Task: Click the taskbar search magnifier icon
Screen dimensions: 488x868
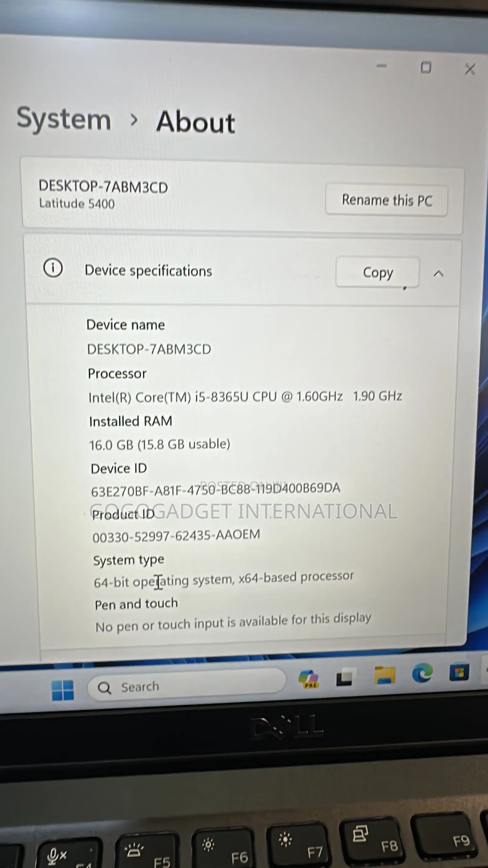Action: pos(104,688)
